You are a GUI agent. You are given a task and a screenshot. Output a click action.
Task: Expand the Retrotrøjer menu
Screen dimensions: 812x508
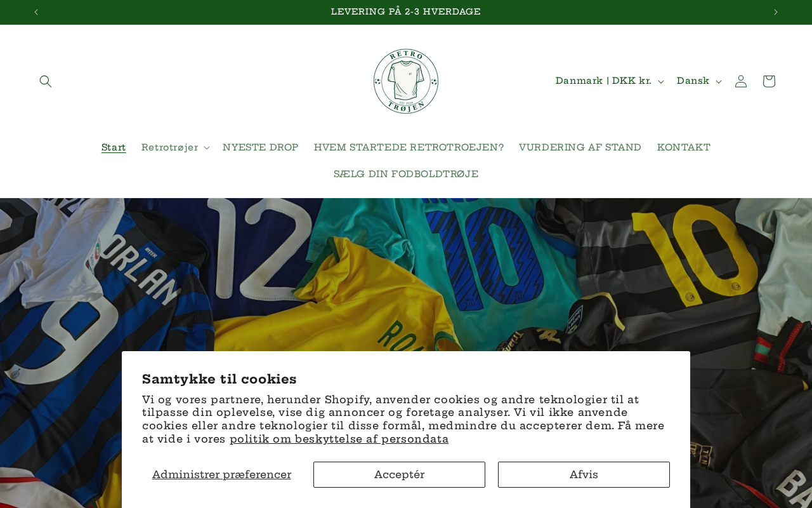point(175,148)
